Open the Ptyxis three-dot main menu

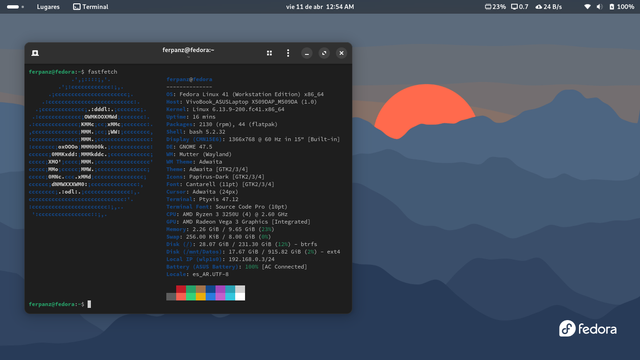288,53
